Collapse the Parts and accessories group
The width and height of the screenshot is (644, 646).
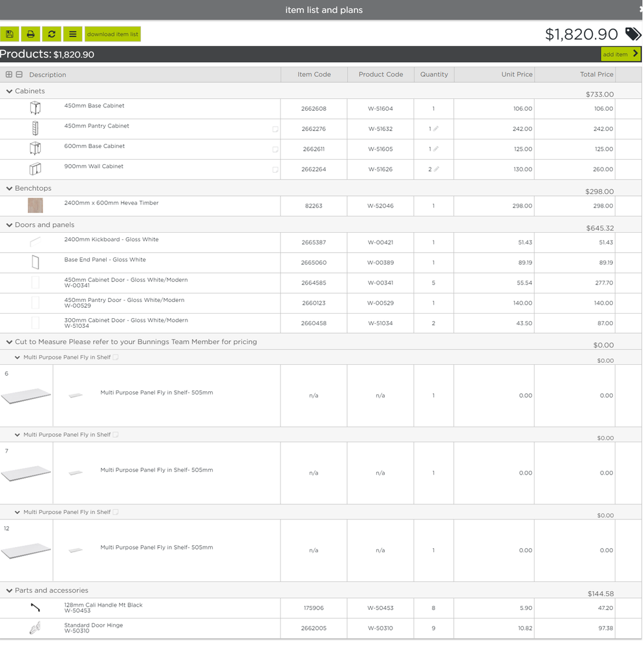[x=9, y=590]
